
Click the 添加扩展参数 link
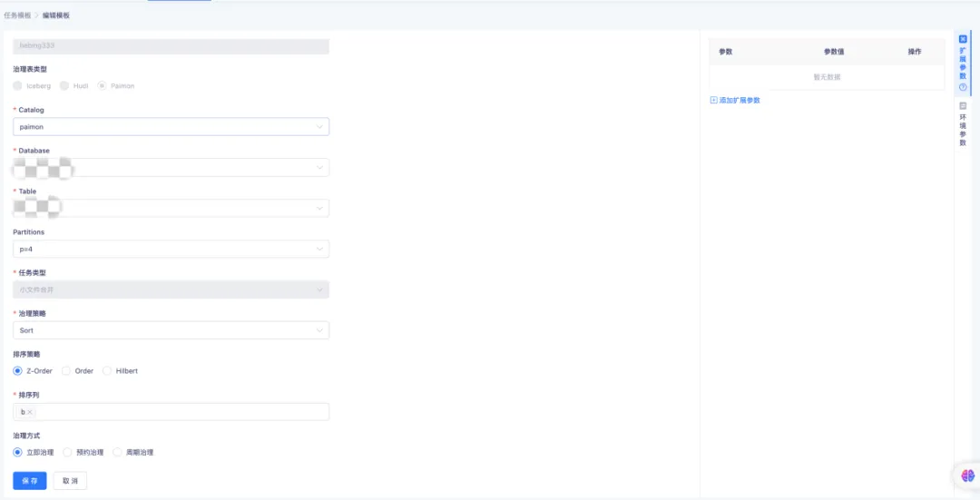[740, 100]
